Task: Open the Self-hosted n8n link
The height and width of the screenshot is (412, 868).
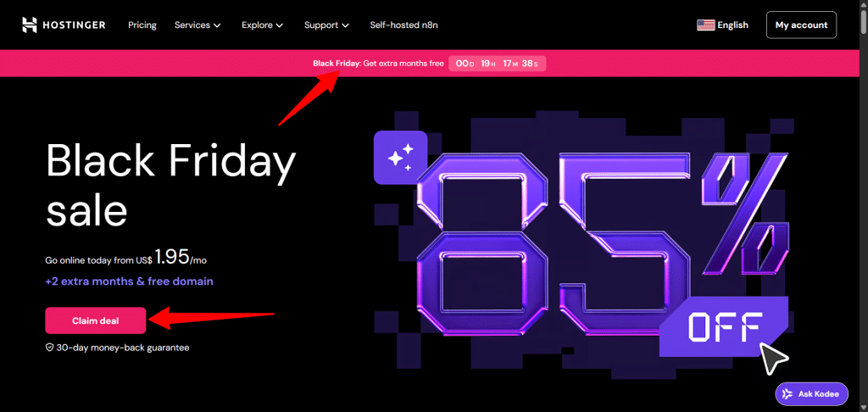Action: tap(404, 25)
